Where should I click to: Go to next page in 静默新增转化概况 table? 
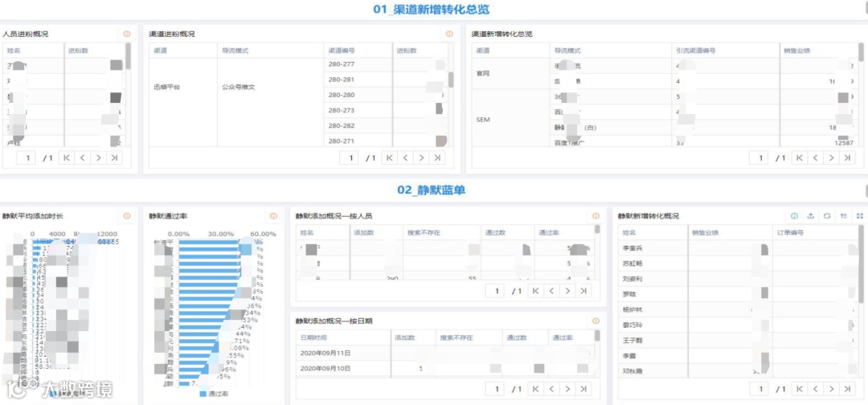[831, 389]
